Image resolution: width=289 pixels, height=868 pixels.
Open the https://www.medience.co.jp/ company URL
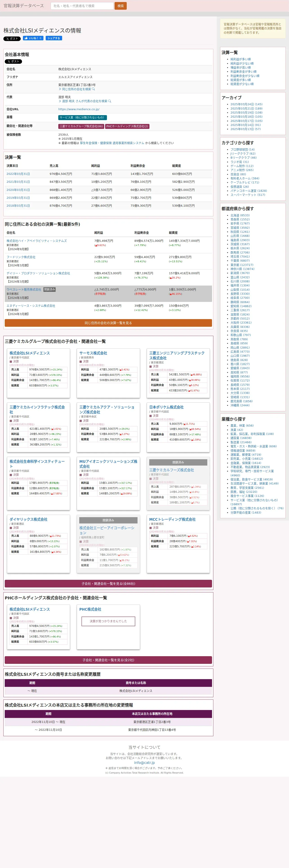pos(79,109)
